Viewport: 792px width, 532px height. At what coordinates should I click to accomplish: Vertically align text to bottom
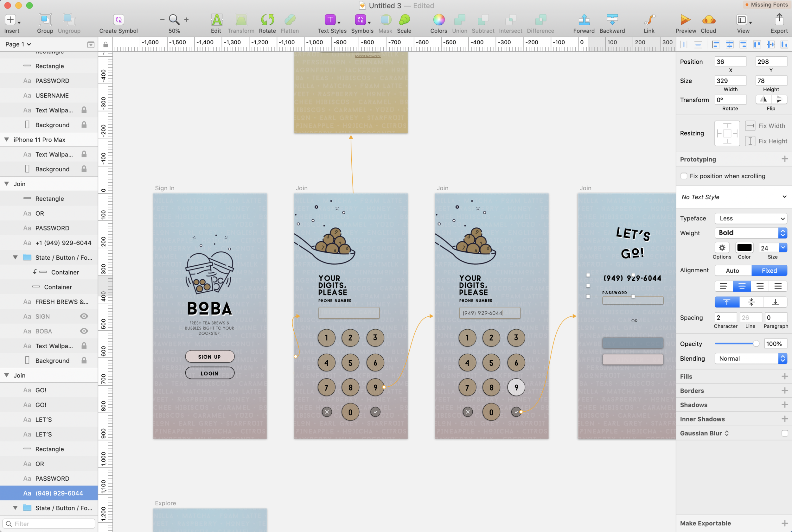tap(776, 302)
